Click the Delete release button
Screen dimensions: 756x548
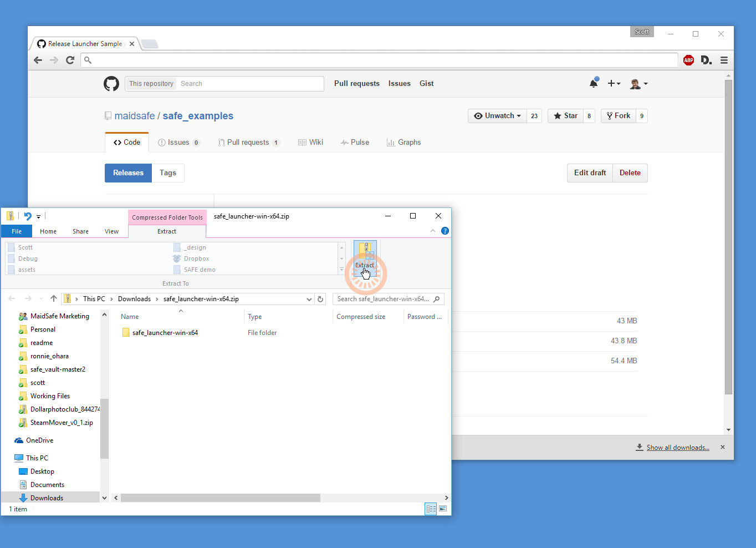click(x=630, y=173)
